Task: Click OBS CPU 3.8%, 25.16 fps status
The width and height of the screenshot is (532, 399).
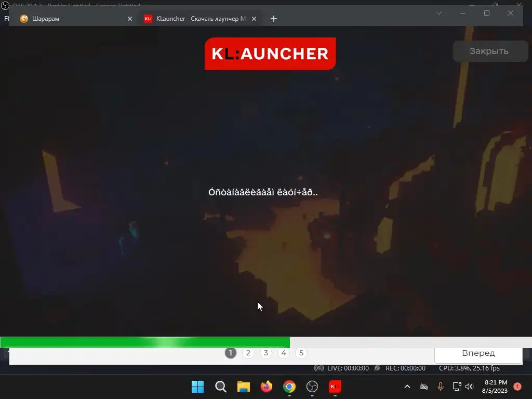Action: (x=469, y=368)
